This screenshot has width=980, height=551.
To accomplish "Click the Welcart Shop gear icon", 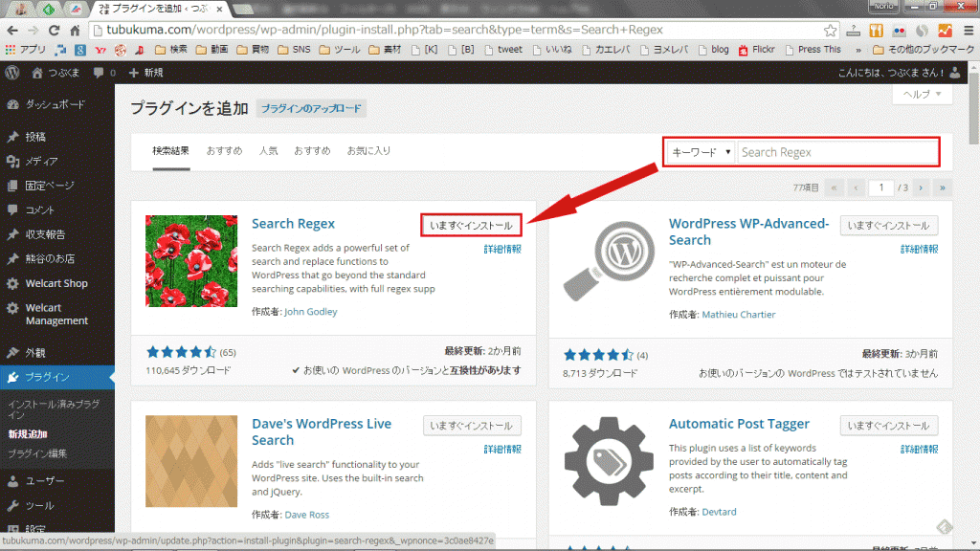I will (12, 283).
